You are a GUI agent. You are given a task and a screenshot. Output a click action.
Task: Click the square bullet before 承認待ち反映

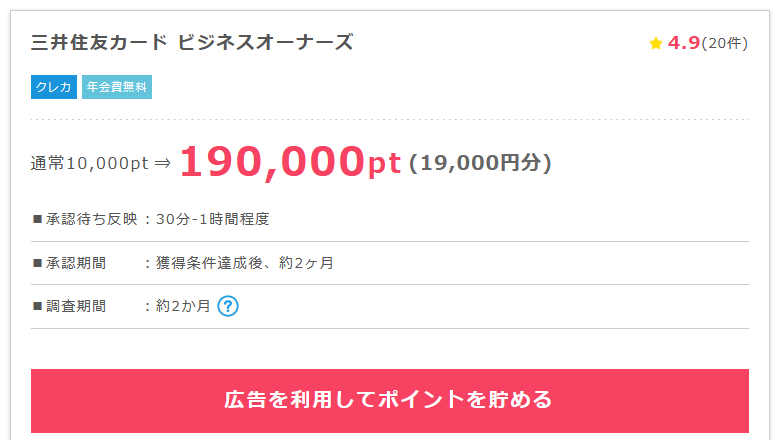coord(38,219)
